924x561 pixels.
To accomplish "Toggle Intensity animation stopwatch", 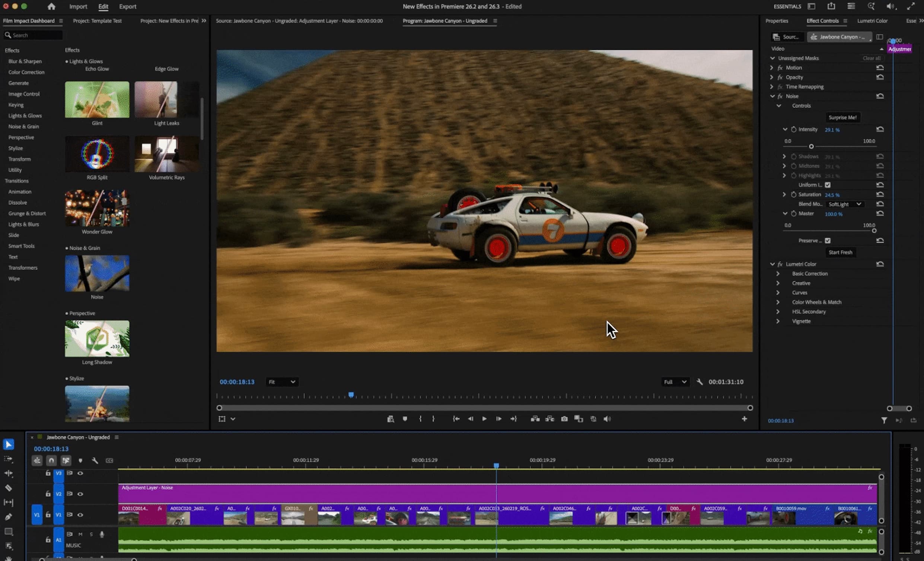I will point(793,130).
